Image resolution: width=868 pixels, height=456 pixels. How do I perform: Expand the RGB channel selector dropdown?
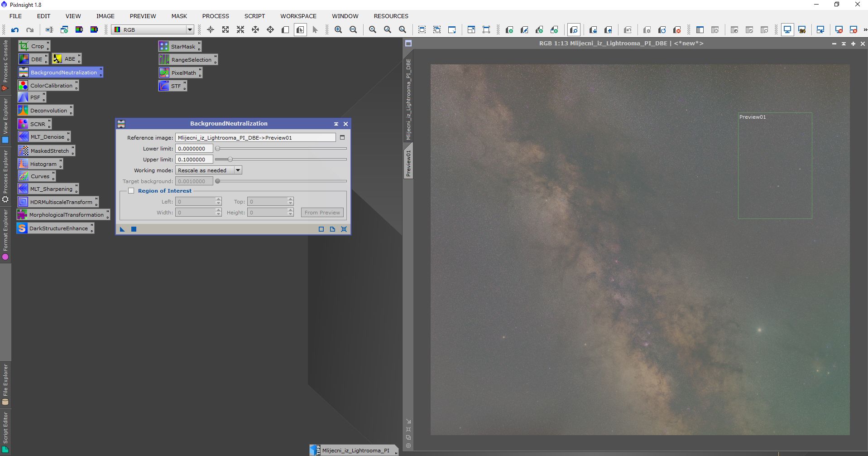[x=190, y=30]
